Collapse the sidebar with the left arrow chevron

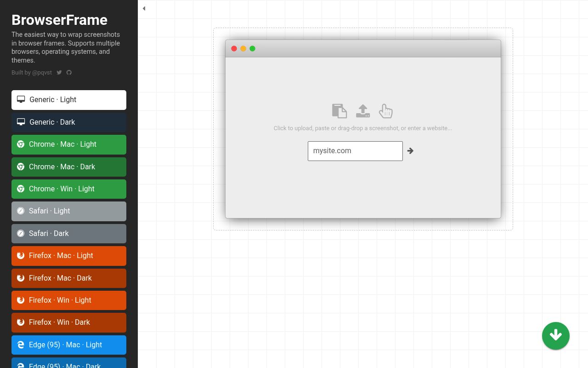tap(144, 8)
